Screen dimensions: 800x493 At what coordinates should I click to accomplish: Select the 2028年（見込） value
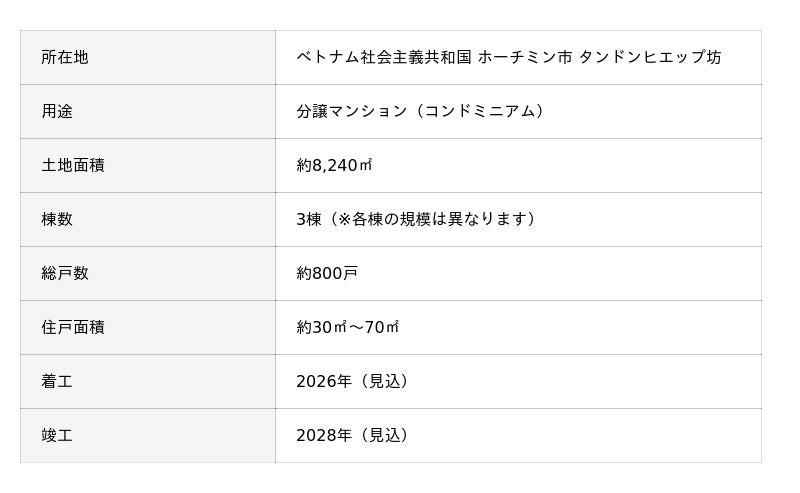(x=353, y=436)
